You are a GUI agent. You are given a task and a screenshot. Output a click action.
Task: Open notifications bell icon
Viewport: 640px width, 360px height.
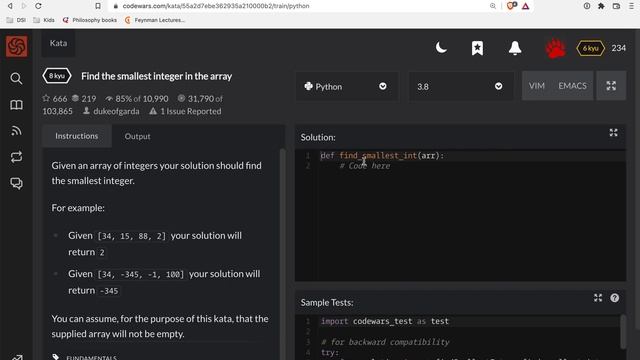[515, 48]
